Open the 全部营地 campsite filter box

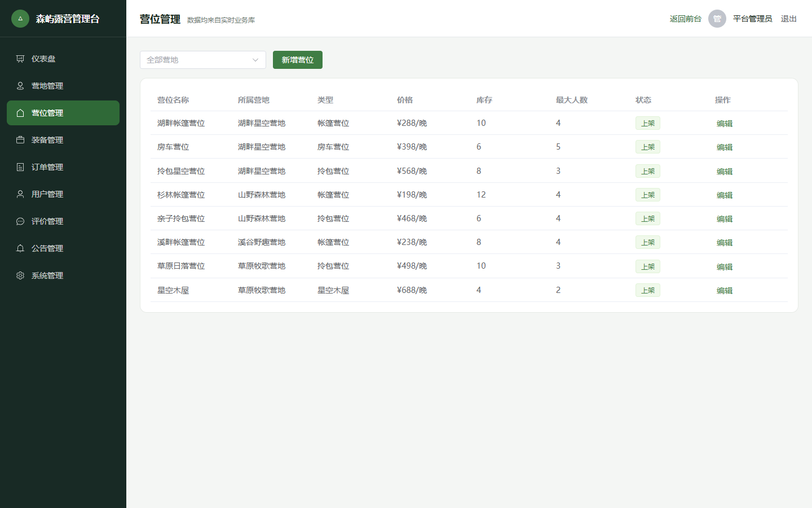[x=203, y=60]
